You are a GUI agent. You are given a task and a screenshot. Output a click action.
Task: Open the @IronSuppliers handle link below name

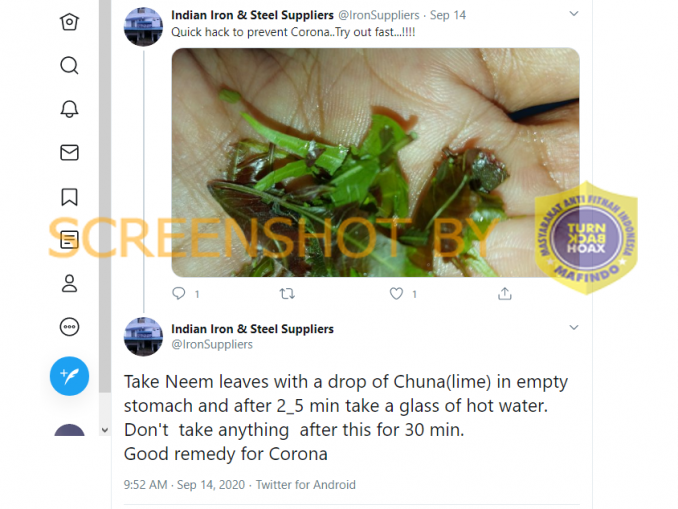[212, 345]
